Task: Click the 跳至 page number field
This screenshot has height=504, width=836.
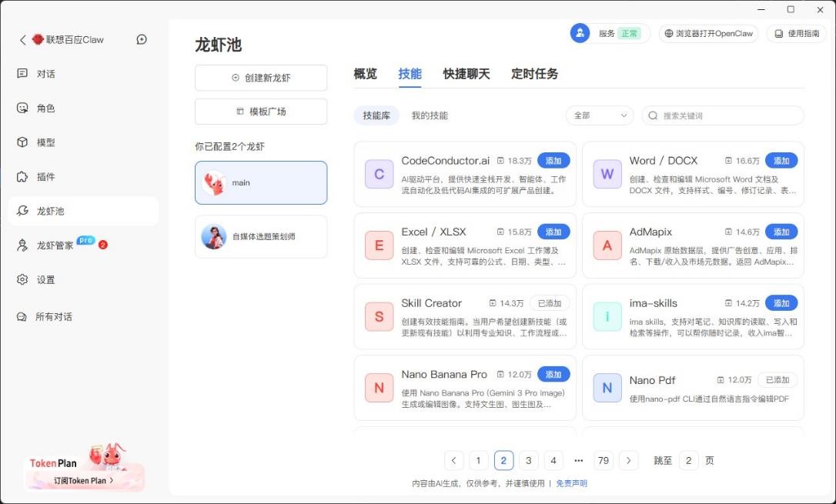Action: 689,460
